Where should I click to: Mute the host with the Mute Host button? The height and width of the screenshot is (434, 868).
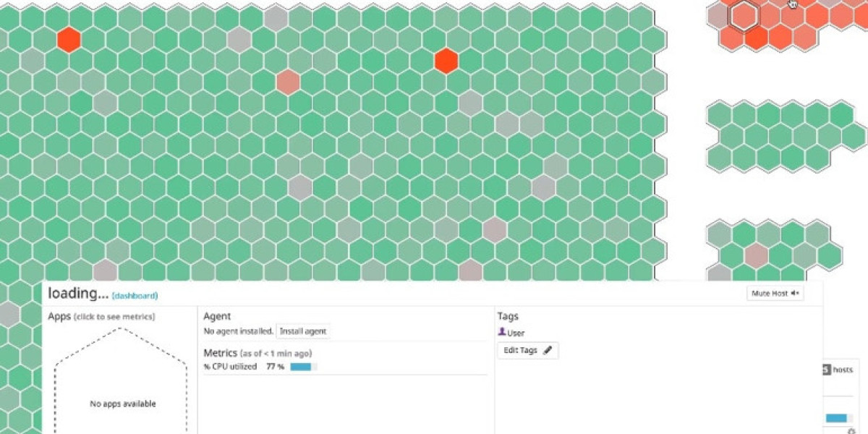pyautogui.click(x=775, y=293)
